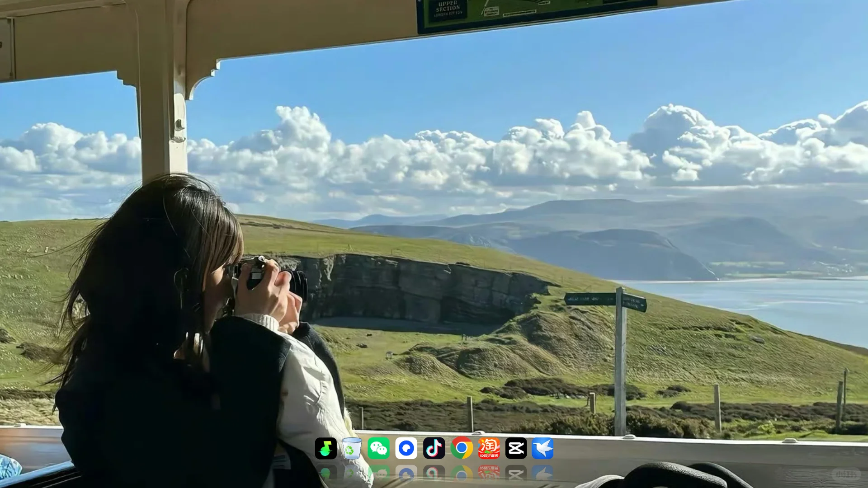
Task: Open the Recycle Bin in the dock
Action: click(352, 448)
